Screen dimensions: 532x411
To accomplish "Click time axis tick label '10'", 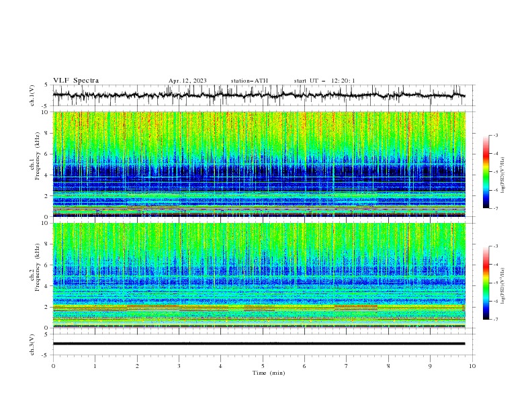I will point(472,366).
